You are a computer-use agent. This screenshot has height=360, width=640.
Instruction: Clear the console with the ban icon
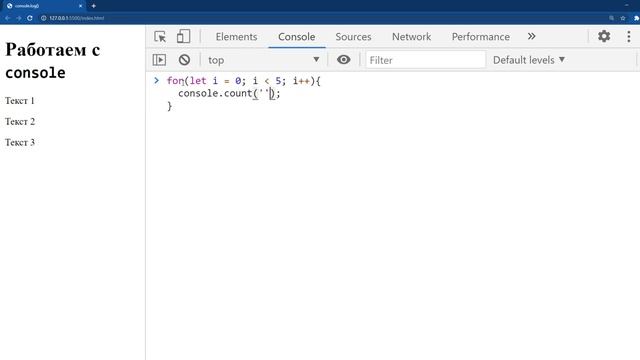[184, 60]
